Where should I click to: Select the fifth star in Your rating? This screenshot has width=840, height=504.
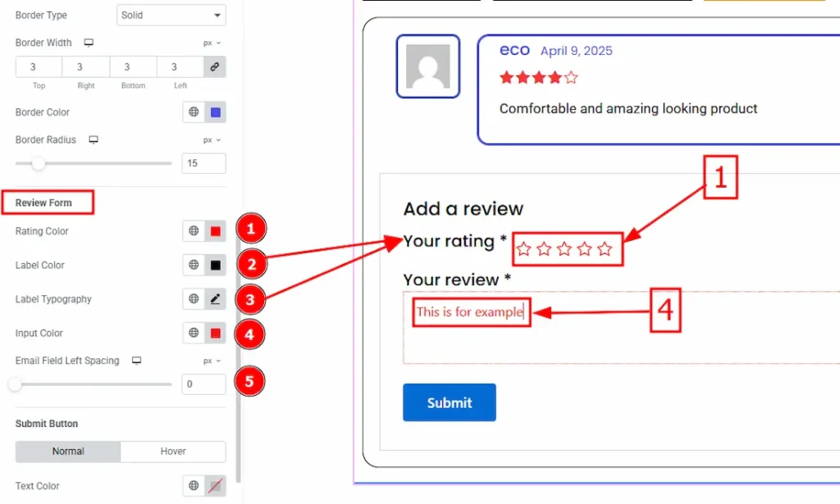pos(605,249)
